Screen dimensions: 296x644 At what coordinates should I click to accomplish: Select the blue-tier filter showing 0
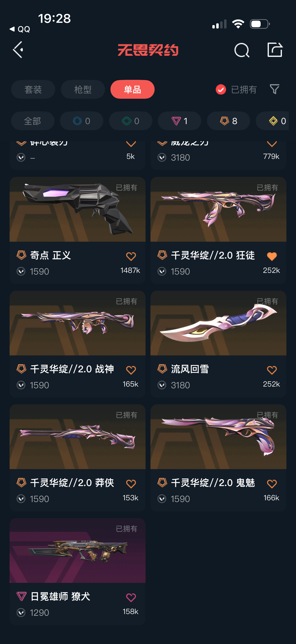(x=82, y=121)
